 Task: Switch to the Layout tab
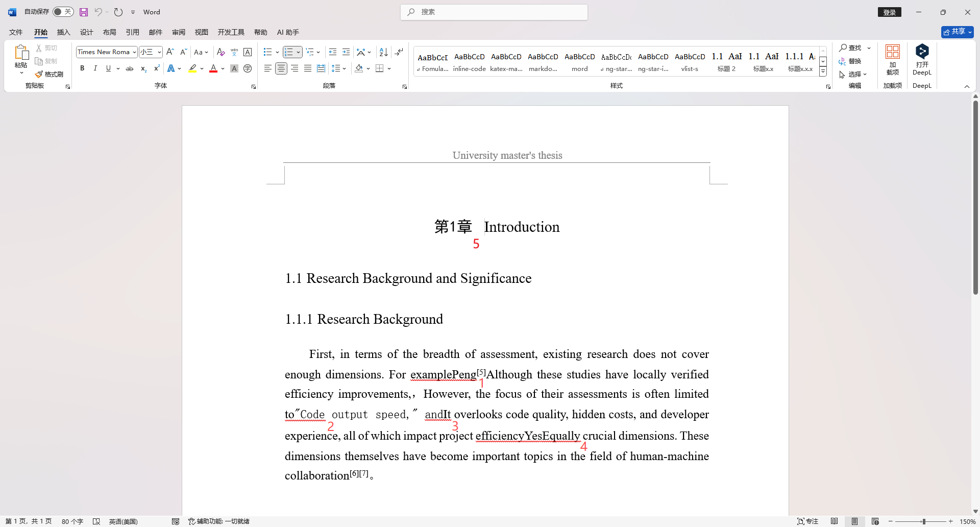pos(109,32)
